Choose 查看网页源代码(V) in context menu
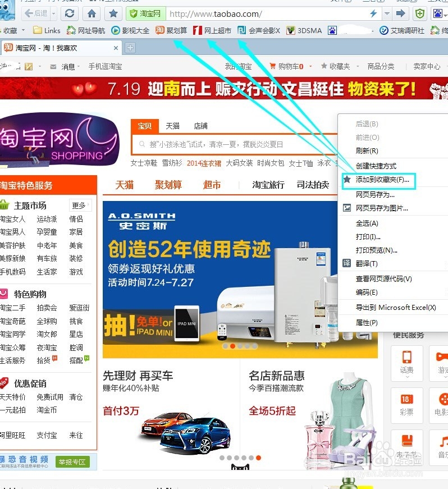The image size is (448, 489). (x=383, y=279)
